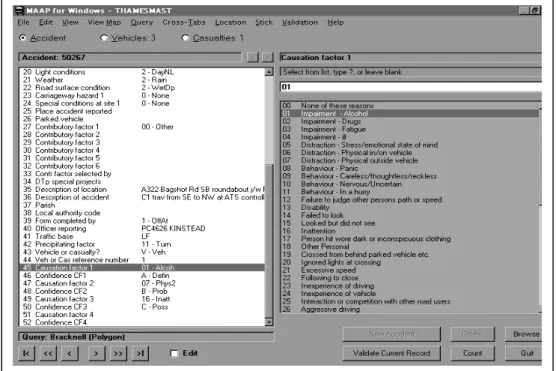The image size is (556, 371).
Task: Select the '20 Light conditions' row
Action: [x=142, y=72]
